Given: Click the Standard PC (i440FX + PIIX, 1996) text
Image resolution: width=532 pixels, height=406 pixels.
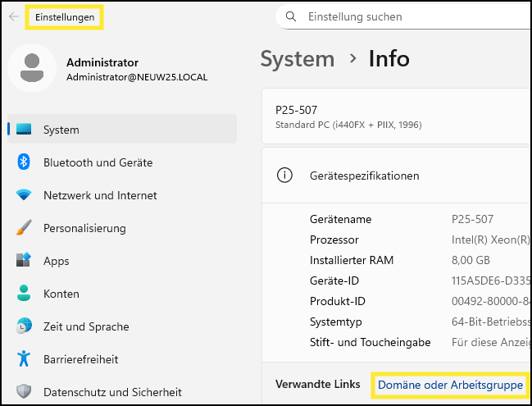Looking at the screenshot, I should (x=348, y=125).
